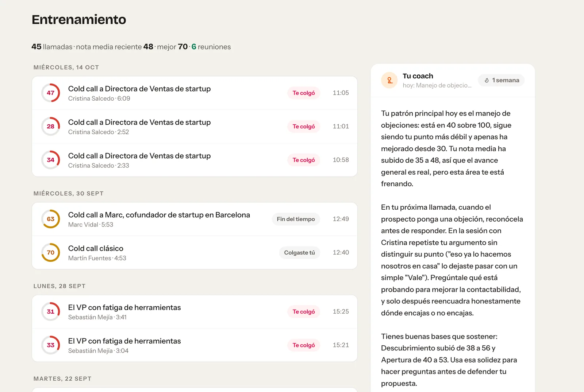Open the Cold call clásico session
The height and width of the screenshot is (392, 584).
[x=195, y=253]
